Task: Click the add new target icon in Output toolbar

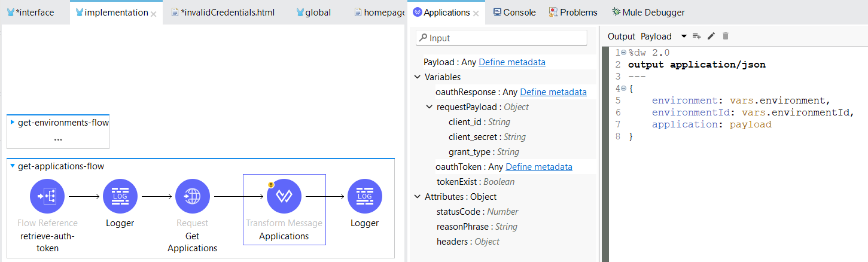Action: click(x=697, y=36)
